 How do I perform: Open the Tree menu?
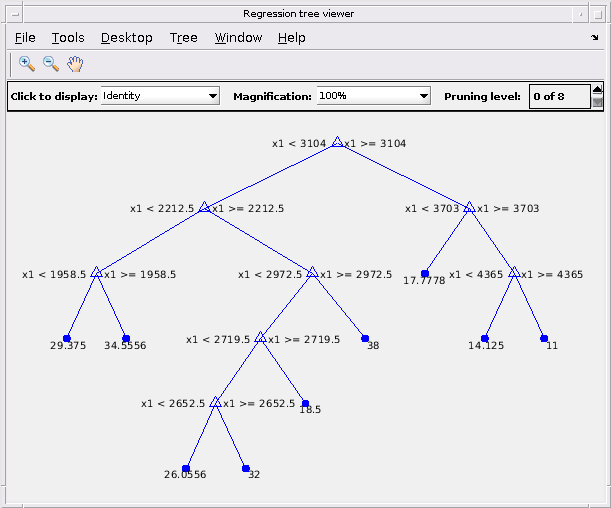[x=184, y=38]
